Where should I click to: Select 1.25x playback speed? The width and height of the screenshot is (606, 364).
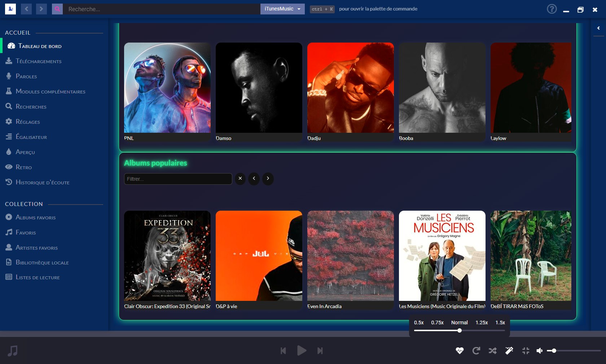point(482,323)
